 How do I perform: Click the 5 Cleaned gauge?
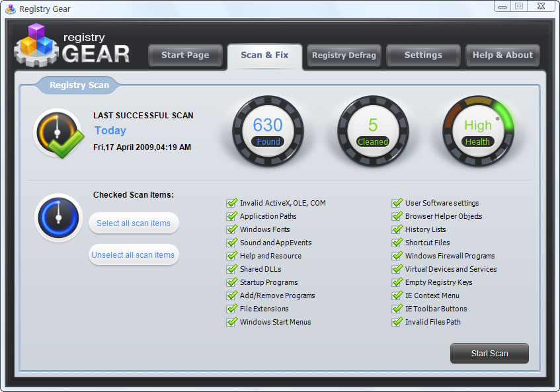pos(373,131)
